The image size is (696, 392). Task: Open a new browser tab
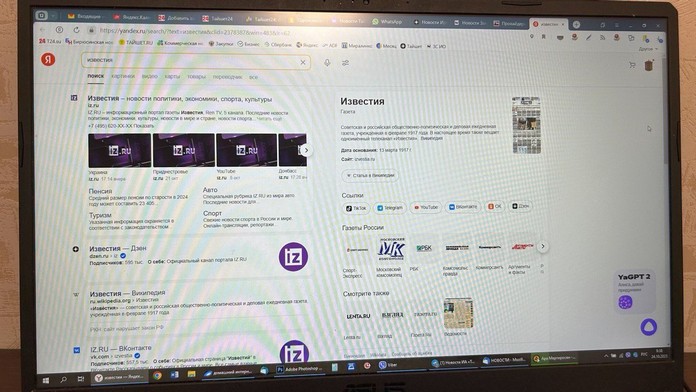tap(576, 24)
